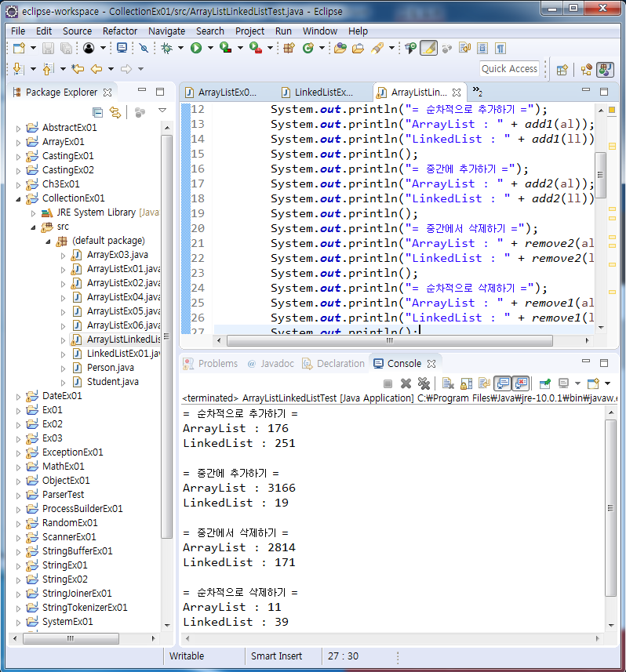
Task: Toggle Show Whitespace Characters pilcrow
Action: (x=500, y=48)
